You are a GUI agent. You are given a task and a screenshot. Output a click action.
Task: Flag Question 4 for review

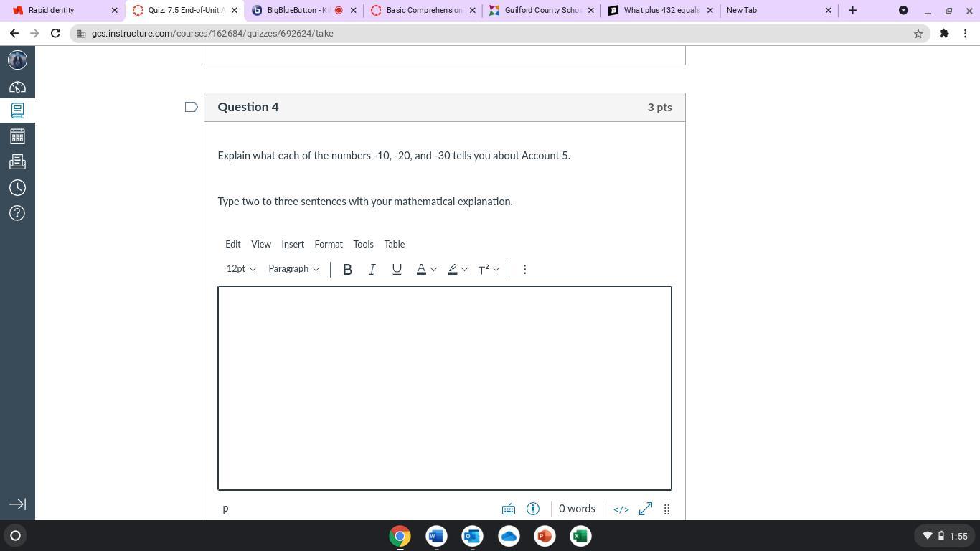pyautogui.click(x=192, y=107)
